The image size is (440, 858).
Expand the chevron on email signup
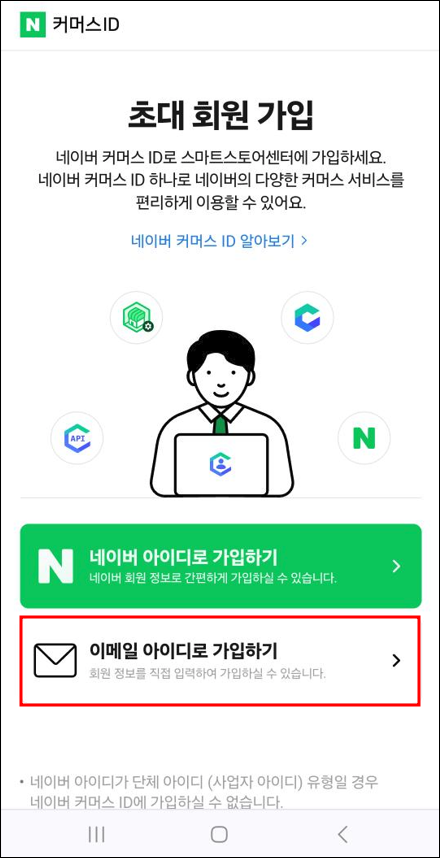[397, 660]
